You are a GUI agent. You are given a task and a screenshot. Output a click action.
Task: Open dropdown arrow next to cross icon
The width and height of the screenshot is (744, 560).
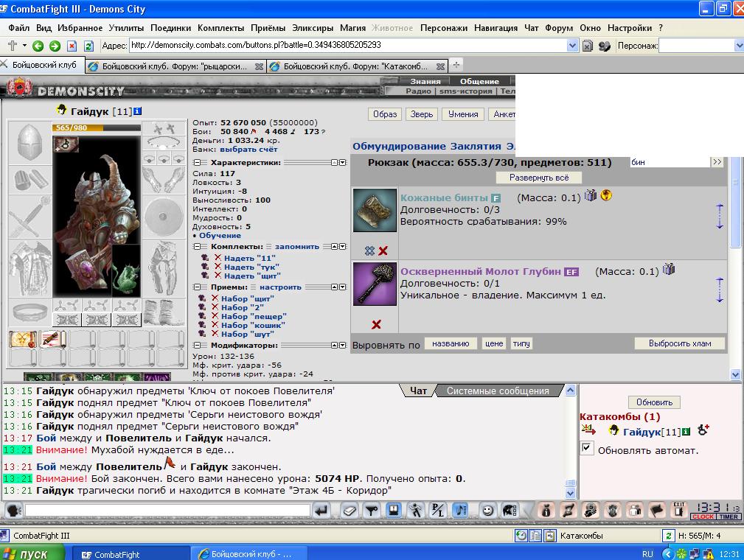(24, 46)
